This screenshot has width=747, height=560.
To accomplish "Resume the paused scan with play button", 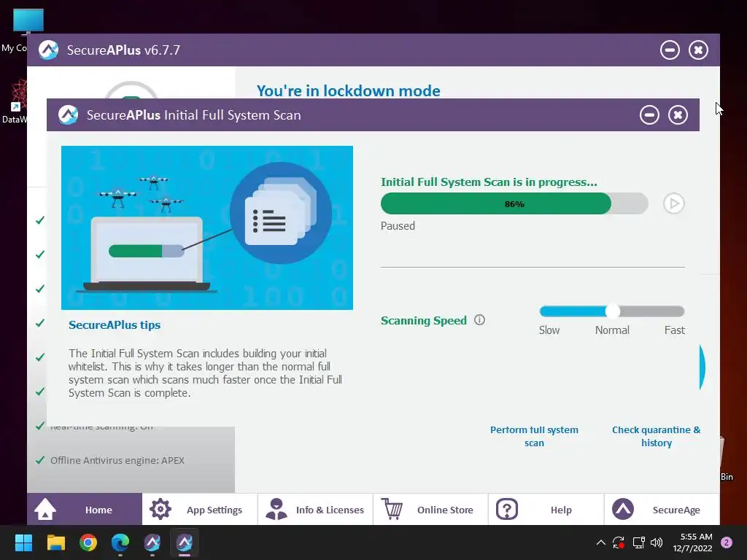I will [x=673, y=204].
